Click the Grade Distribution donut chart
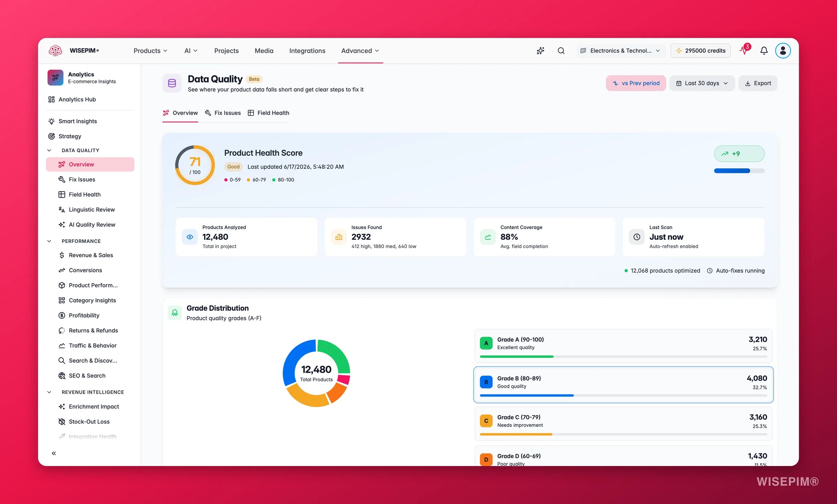The height and width of the screenshot is (504, 837). click(316, 373)
